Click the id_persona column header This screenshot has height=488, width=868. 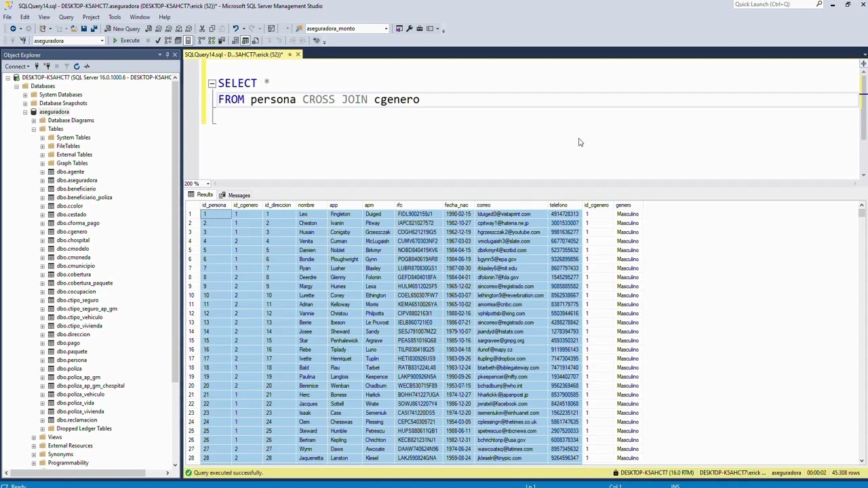point(214,205)
